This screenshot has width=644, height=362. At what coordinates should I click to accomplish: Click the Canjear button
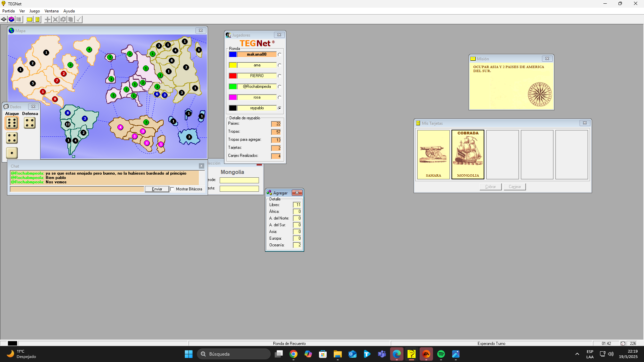point(515,187)
